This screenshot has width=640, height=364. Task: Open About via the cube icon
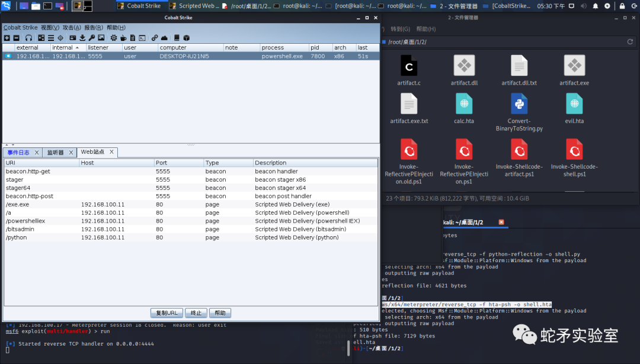click(187, 38)
